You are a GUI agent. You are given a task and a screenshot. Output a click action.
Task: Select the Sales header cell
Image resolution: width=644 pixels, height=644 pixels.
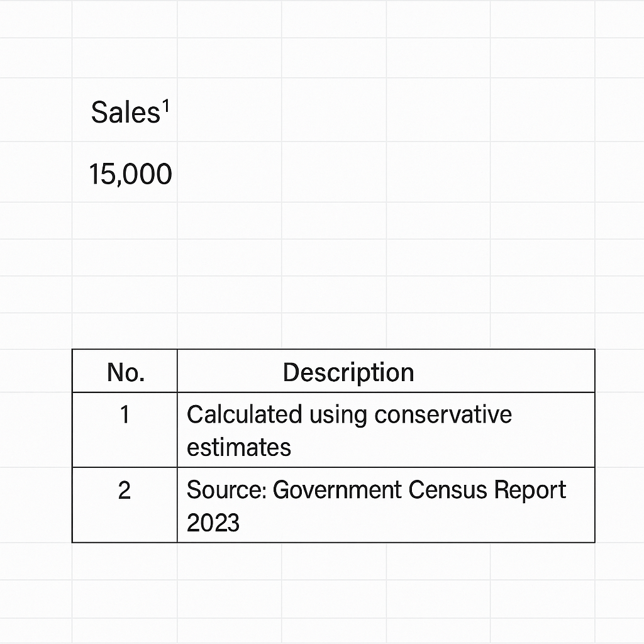(x=125, y=112)
